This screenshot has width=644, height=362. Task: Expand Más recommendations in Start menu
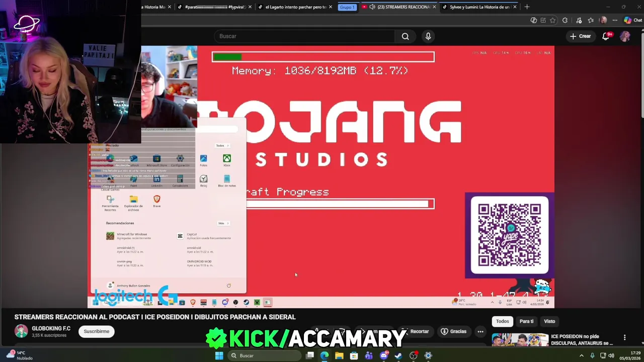223,223
